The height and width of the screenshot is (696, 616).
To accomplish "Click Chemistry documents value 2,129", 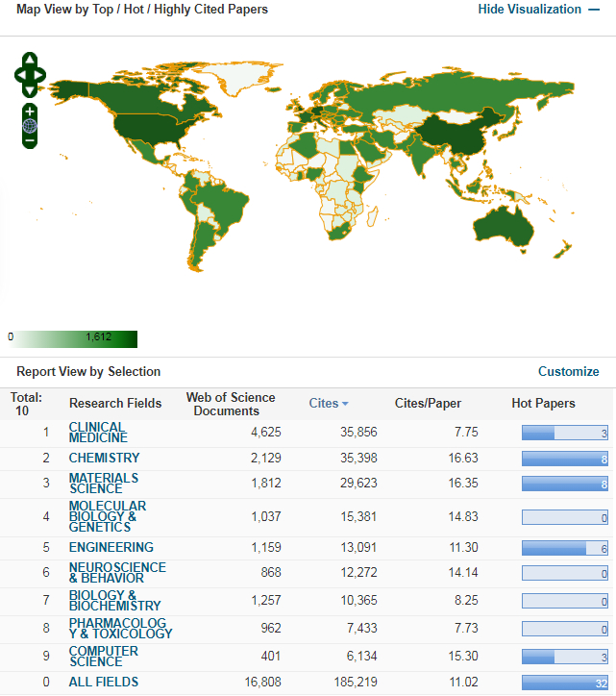I will (x=266, y=458).
